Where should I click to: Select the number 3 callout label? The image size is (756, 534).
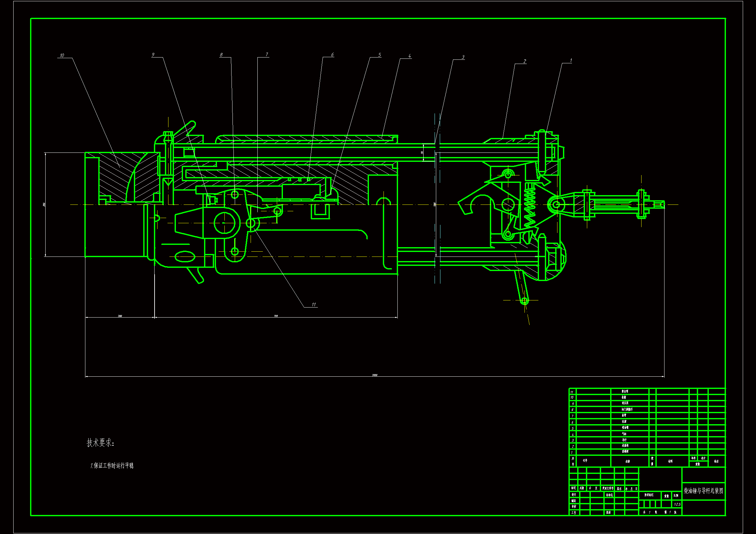pyautogui.click(x=463, y=57)
